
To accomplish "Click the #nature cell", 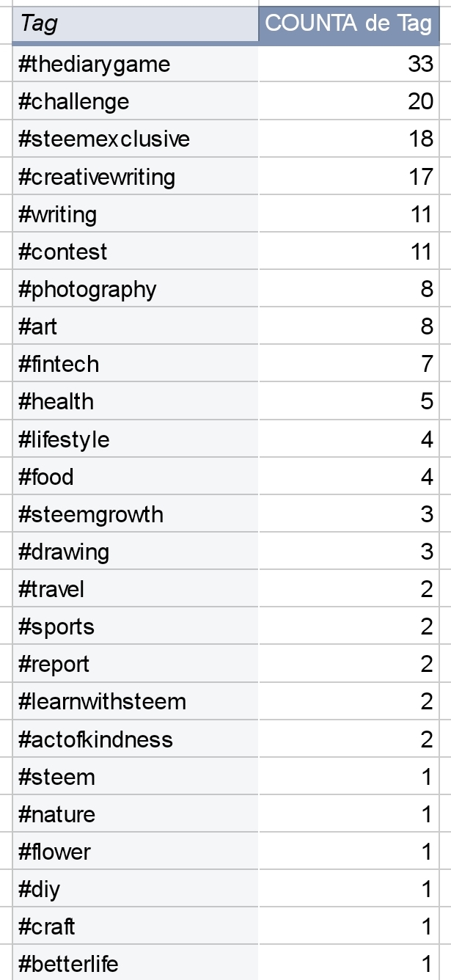I will (x=136, y=815).
